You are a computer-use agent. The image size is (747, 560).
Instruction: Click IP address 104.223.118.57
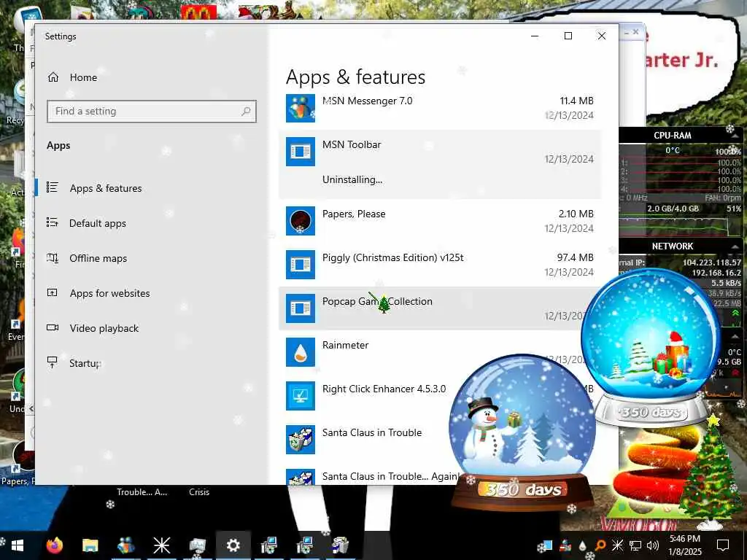pyautogui.click(x=712, y=262)
